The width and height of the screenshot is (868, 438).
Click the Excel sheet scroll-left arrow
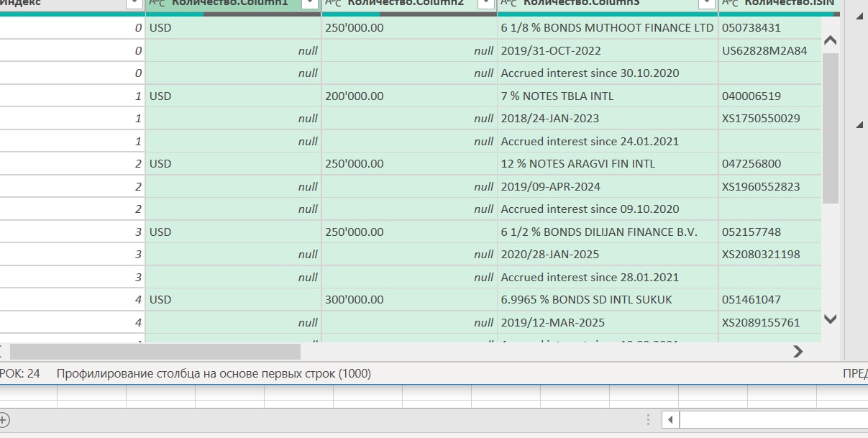tap(670, 419)
